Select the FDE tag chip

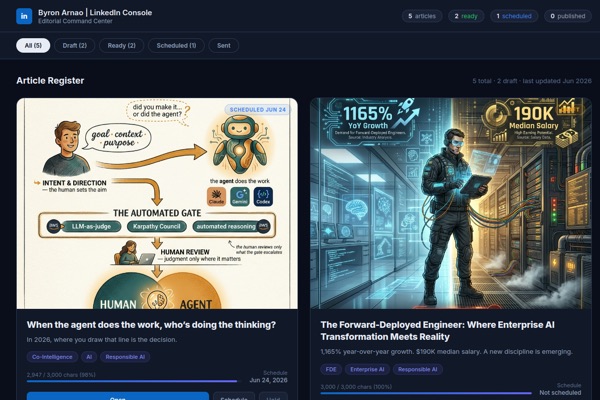coord(331,369)
